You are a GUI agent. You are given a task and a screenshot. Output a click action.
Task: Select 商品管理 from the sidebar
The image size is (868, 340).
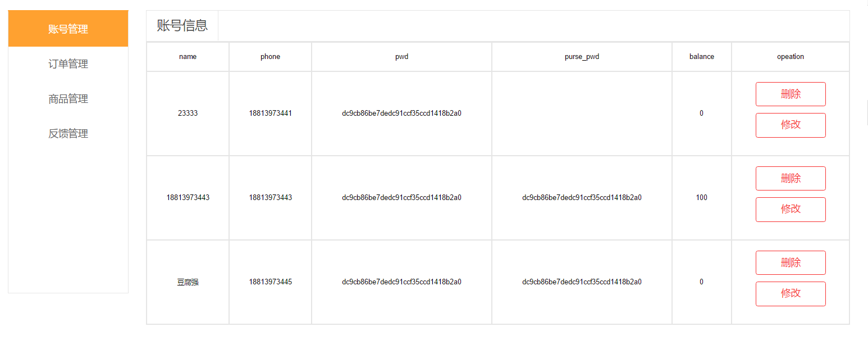[x=68, y=99]
